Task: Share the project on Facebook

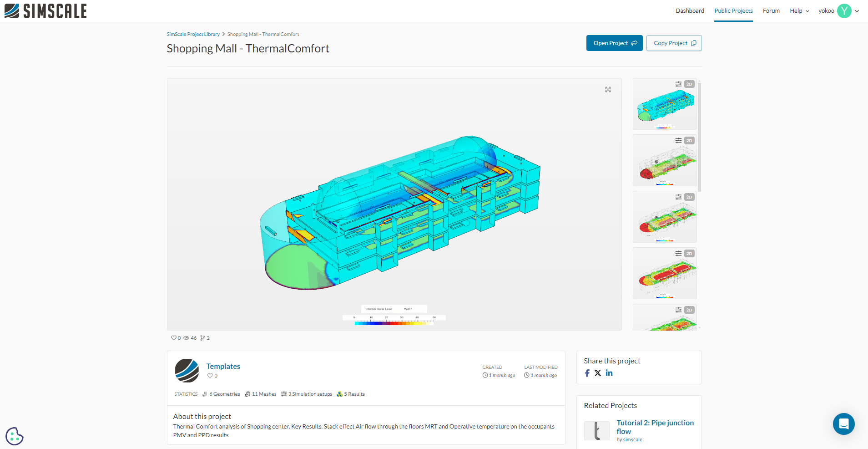Action: [587, 373]
